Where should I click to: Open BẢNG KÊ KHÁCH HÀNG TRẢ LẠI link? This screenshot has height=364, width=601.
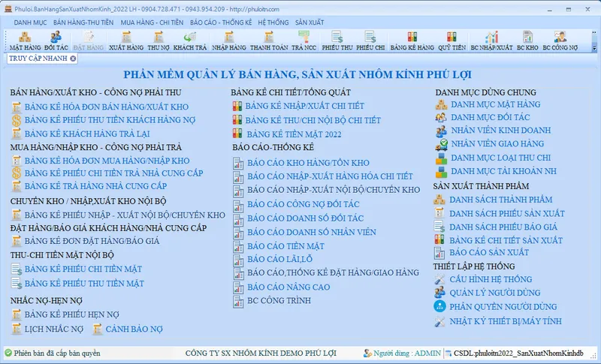(87, 134)
